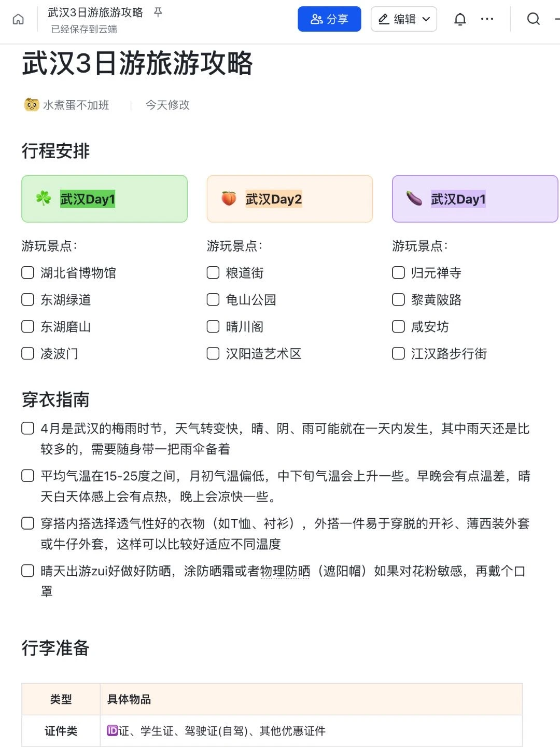Check the 湖北省博物馆 checkbox

coord(28,273)
